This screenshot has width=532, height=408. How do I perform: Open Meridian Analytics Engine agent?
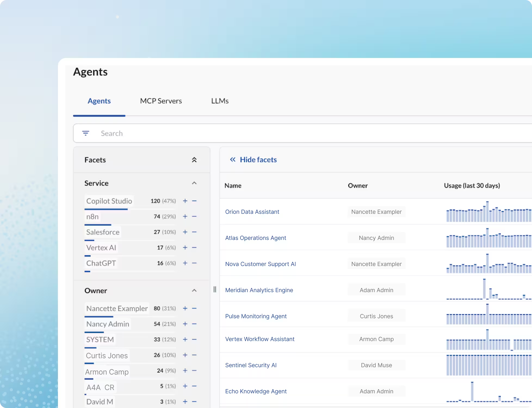pyautogui.click(x=259, y=290)
